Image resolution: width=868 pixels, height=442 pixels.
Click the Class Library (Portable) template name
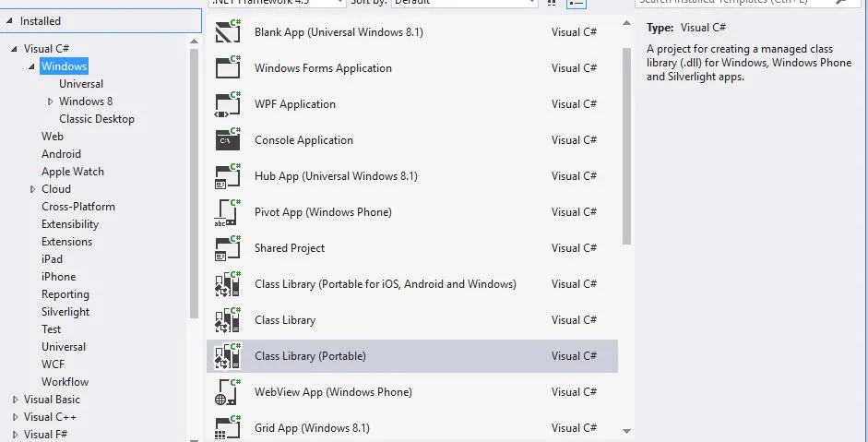click(x=310, y=356)
